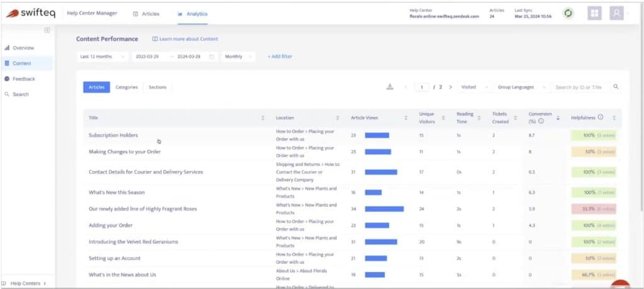Click the 8.7 conversion value
The width and height of the screenshot is (644, 289).
click(x=531, y=135)
